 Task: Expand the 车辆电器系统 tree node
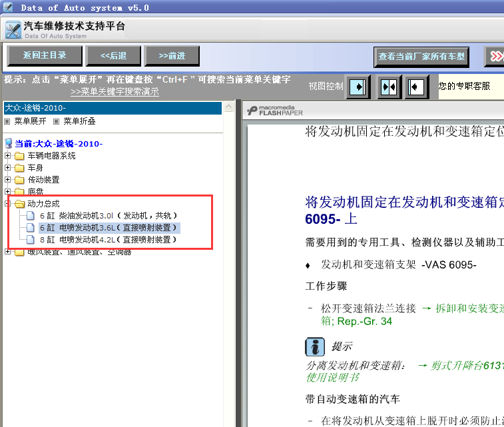pos(8,156)
